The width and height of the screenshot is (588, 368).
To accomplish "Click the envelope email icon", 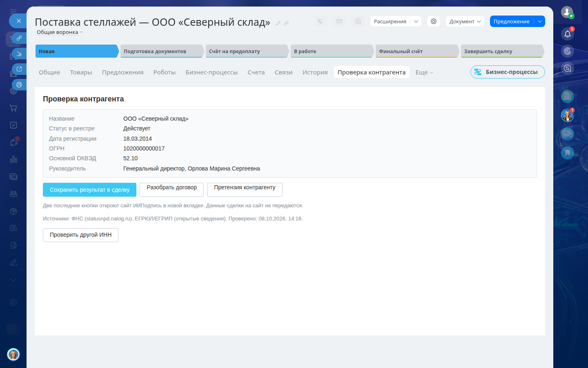I will coord(339,21).
